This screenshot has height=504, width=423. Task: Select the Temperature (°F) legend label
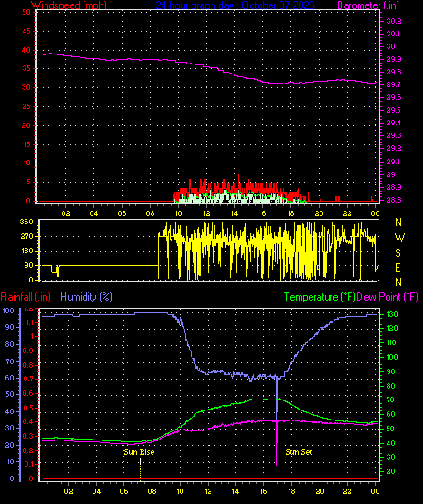320,297
